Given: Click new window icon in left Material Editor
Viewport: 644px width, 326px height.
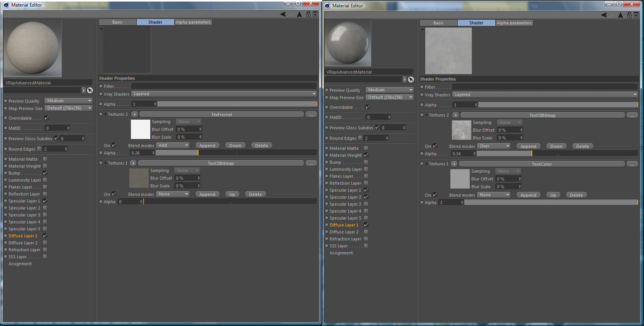Looking at the screenshot, I should tap(315, 14).
